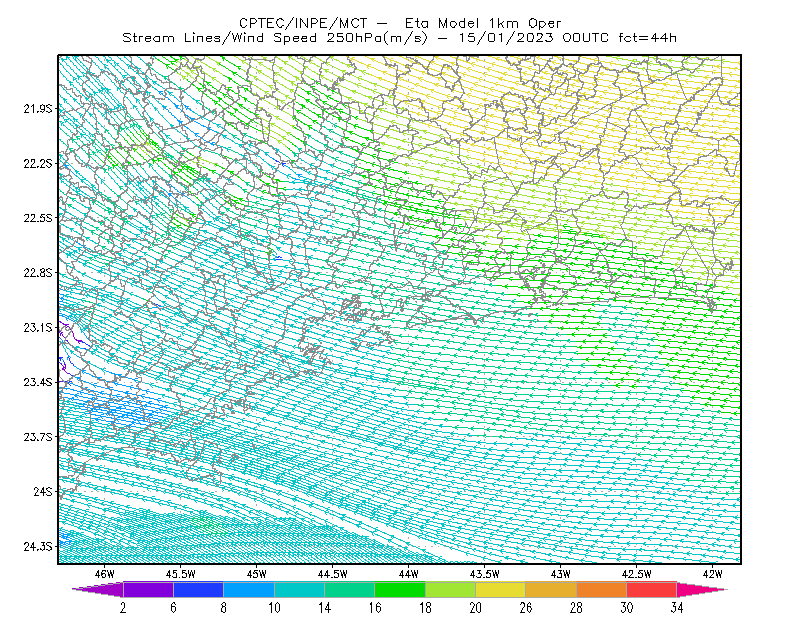Click the lime swatch between 18 and 20
Viewport: 800px width, 618px height.
click(451, 589)
